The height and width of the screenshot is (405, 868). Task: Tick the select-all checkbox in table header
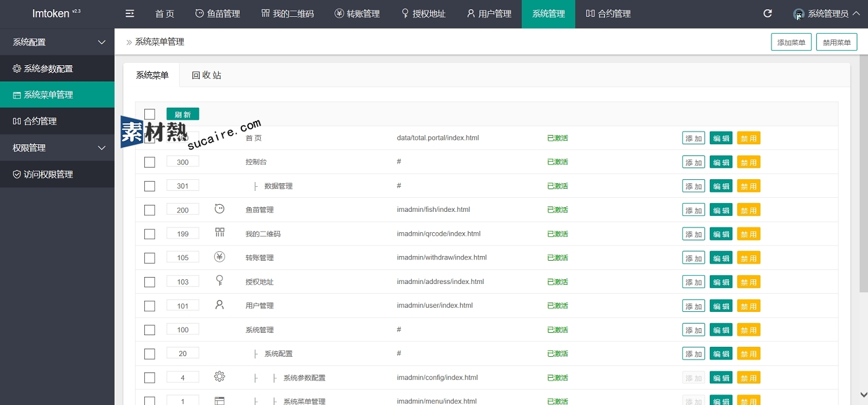(x=150, y=114)
